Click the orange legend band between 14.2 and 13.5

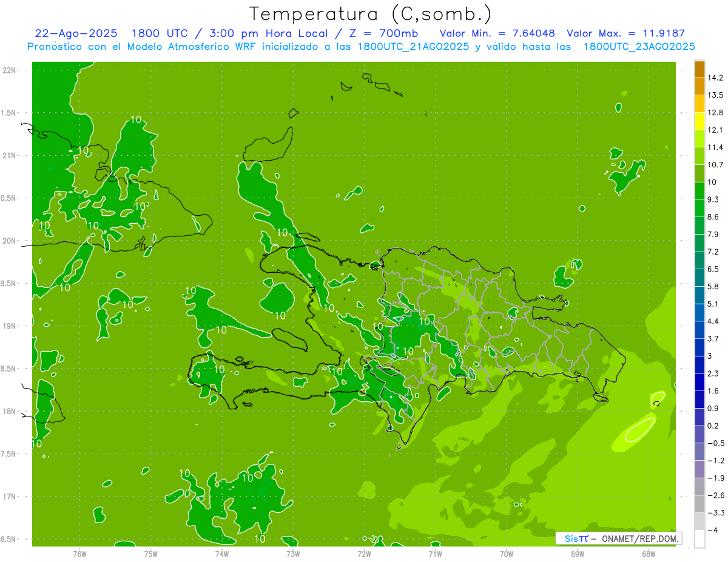coord(699,86)
